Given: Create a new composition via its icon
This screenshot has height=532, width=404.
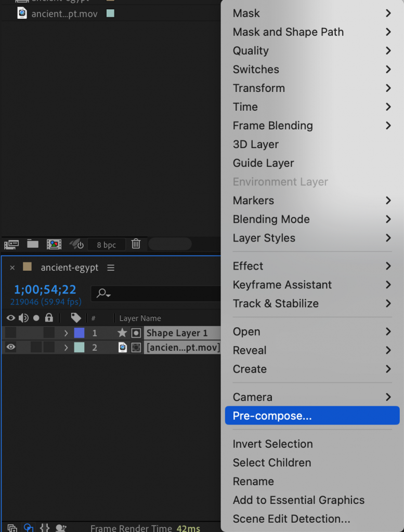Looking at the screenshot, I should coord(54,244).
